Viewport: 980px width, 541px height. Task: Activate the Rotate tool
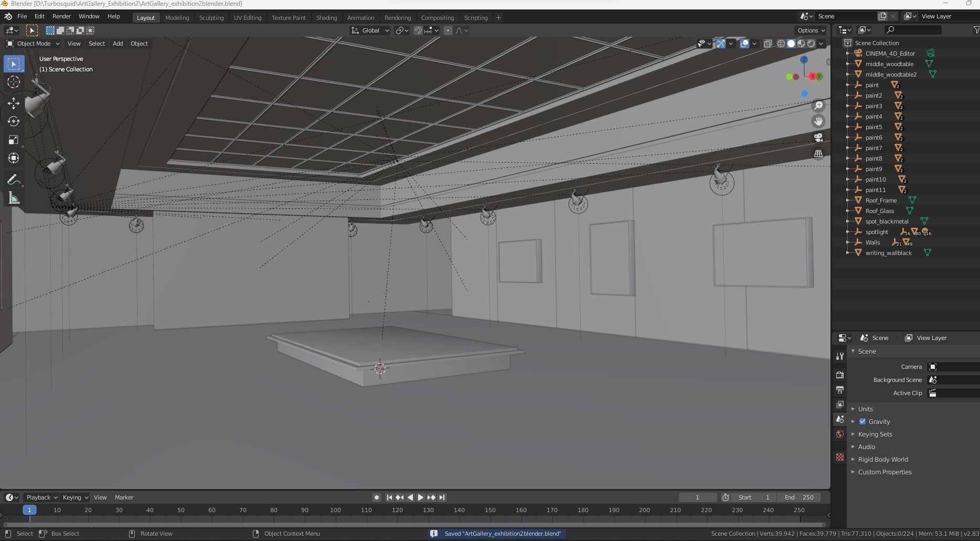pyautogui.click(x=14, y=121)
